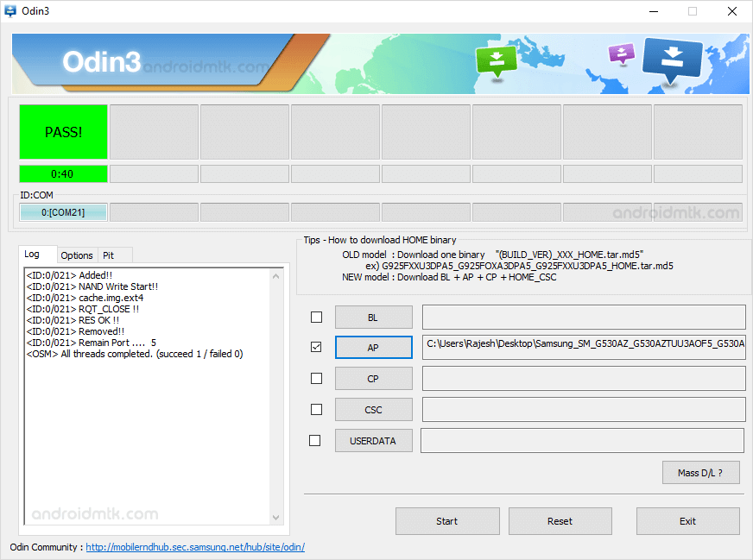The image size is (753, 560).
Task: Select the connected 0:[COM21] port box
Action: 62,211
